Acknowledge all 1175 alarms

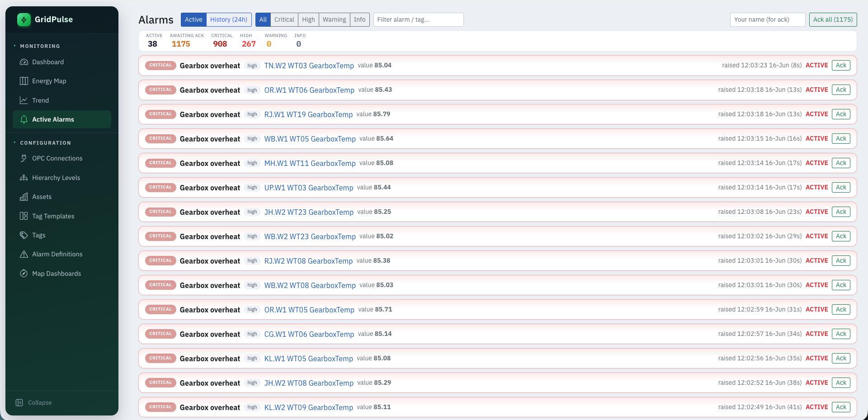tap(833, 19)
